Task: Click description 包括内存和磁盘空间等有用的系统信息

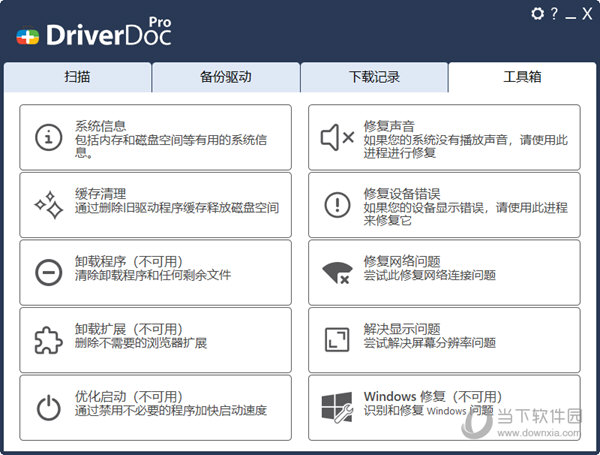Action: pyautogui.click(x=171, y=146)
